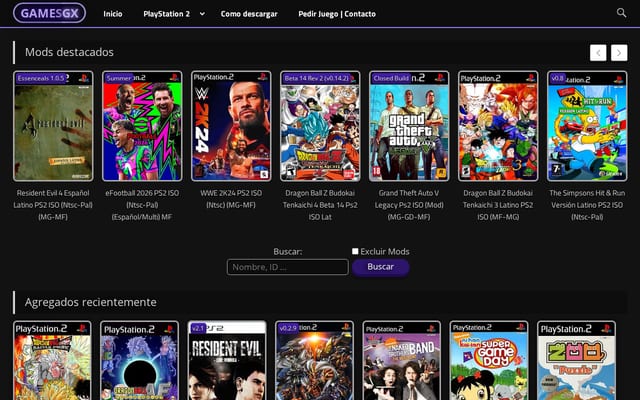
Task: Click the Mods destacados heading
Action: (69, 52)
